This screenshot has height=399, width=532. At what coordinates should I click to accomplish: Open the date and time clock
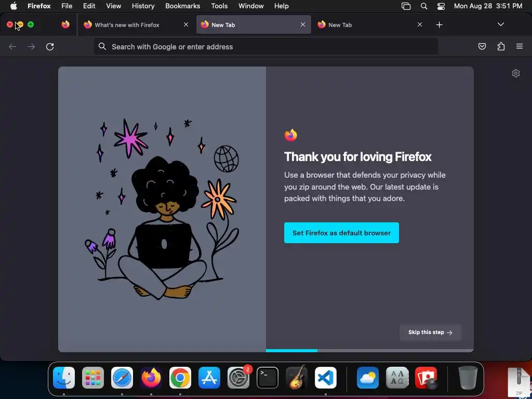[x=488, y=6]
